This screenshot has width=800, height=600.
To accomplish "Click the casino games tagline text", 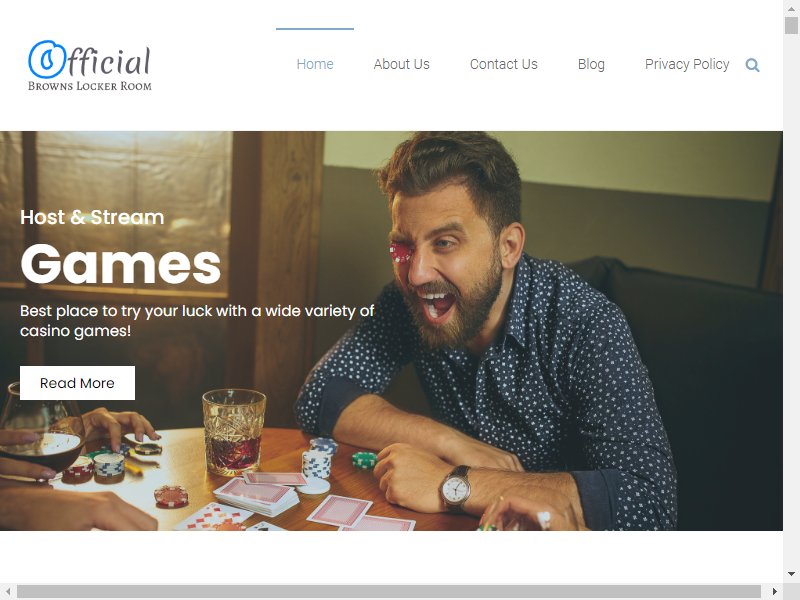I will point(197,320).
